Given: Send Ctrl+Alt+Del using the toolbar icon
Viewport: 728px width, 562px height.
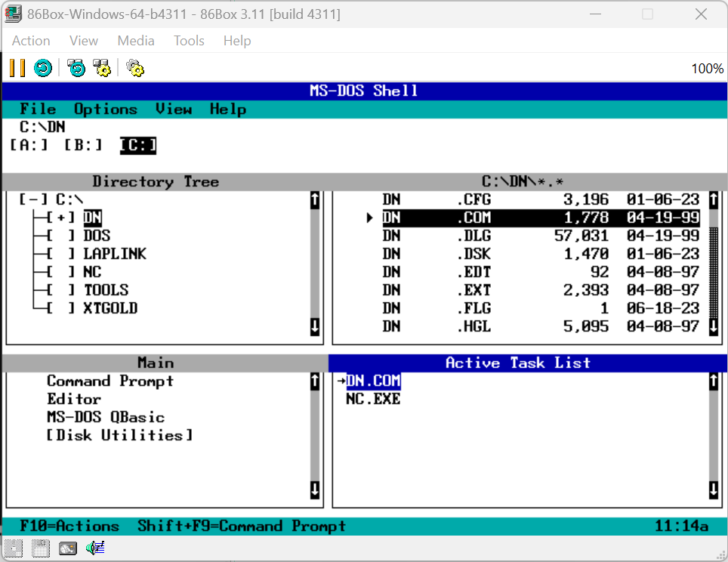Looking at the screenshot, I should coord(76,68).
